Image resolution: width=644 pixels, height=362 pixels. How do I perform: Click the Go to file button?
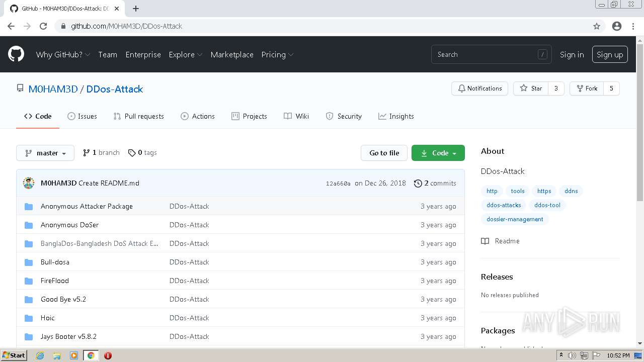(384, 153)
